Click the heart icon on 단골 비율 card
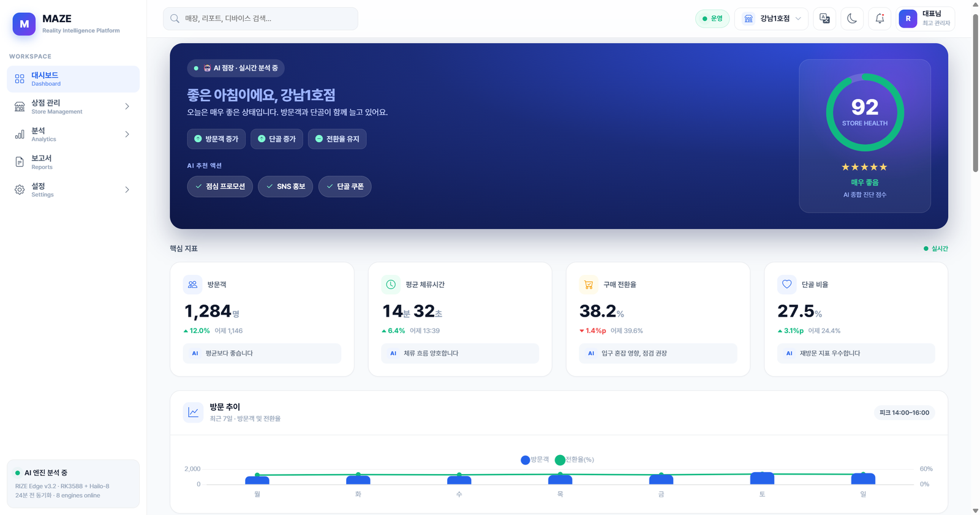980x515 pixels. tap(787, 284)
